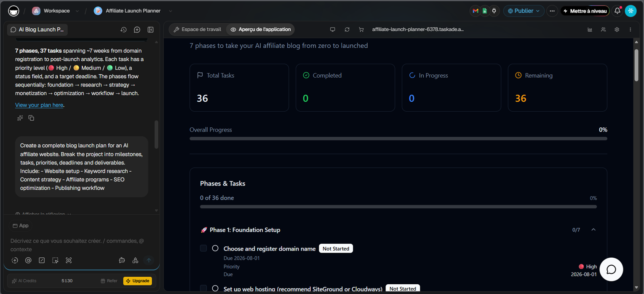
Task: Open the analytics chart icon
Action: (590, 30)
